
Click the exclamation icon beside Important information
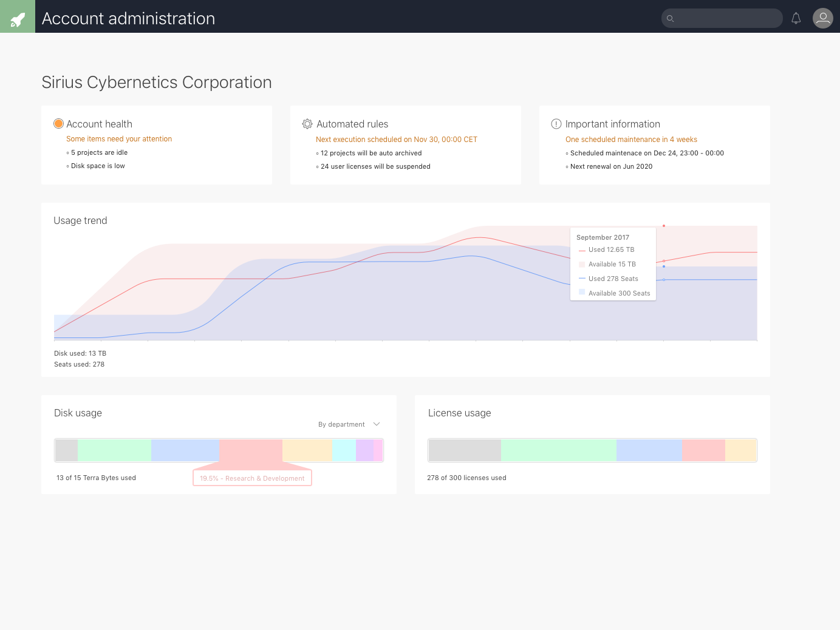click(556, 123)
